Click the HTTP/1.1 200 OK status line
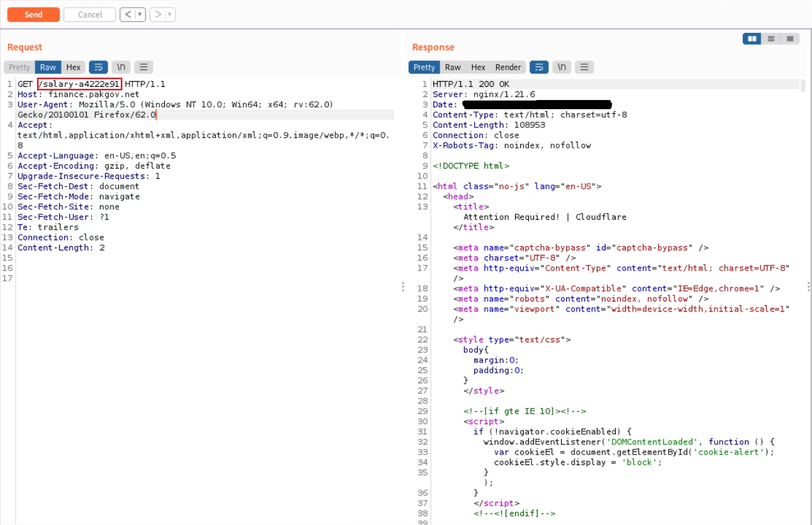This screenshot has height=525, width=812. (x=471, y=84)
